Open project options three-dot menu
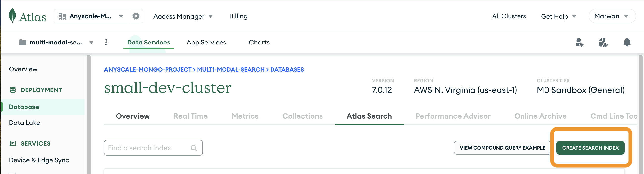Viewport: 644px width, 174px height. pyautogui.click(x=106, y=42)
